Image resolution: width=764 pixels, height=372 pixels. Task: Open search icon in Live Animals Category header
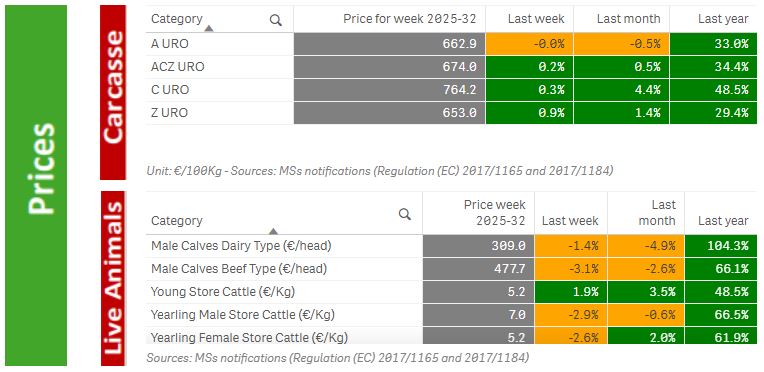pyautogui.click(x=404, y=214)
